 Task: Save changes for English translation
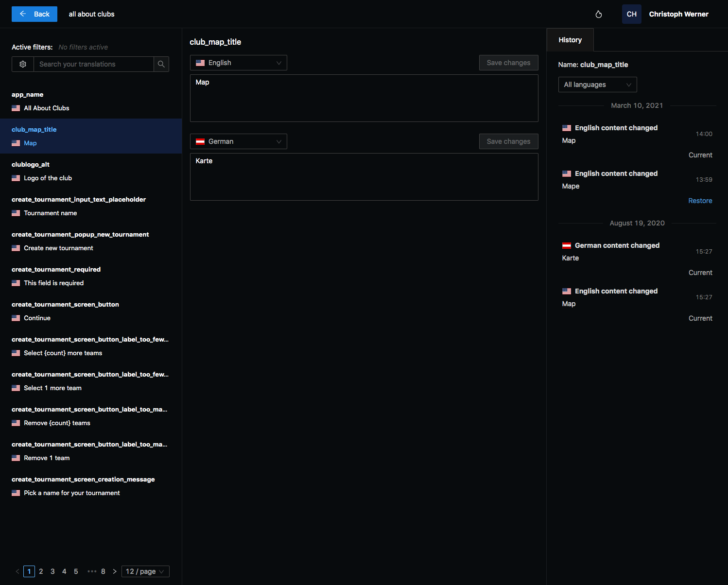(x=508, y=63)
